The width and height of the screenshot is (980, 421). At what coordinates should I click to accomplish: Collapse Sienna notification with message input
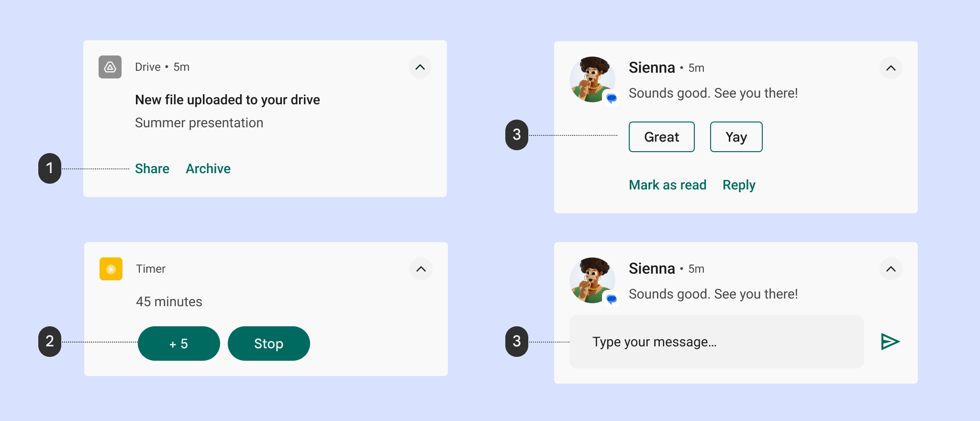coord(891,269)
